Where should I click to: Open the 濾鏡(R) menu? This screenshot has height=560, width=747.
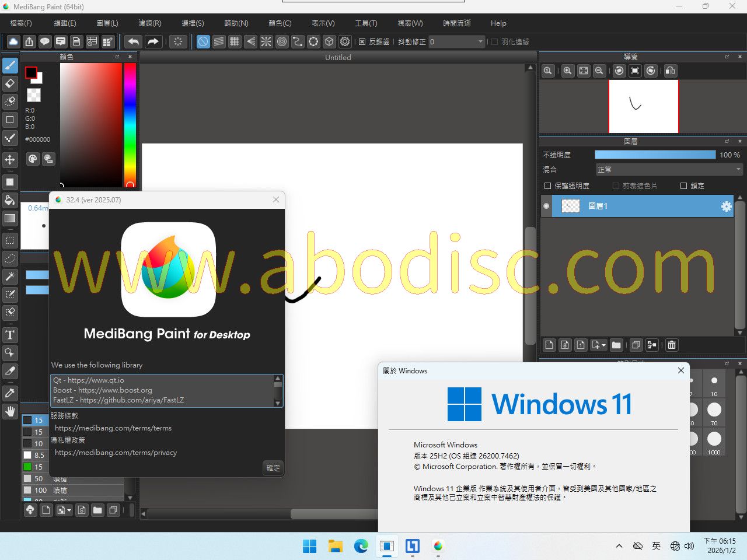(149, 23)
